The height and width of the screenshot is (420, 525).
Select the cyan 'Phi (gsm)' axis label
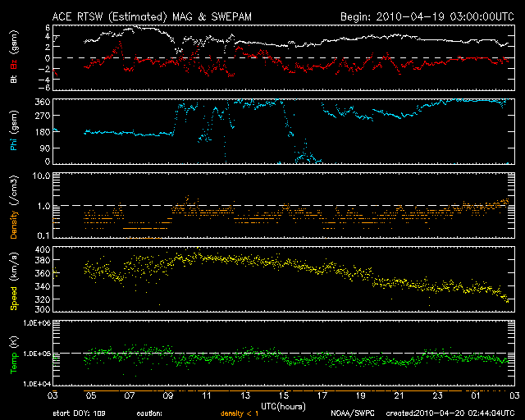click(14, 130)
